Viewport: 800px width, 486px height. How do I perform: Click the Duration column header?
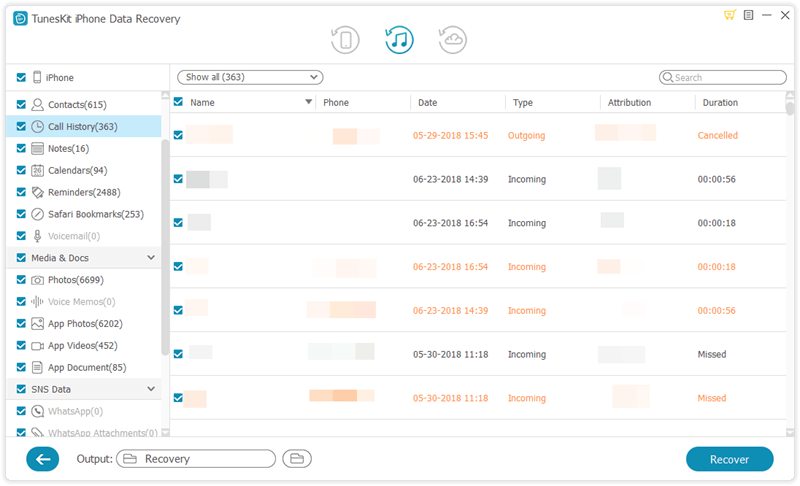720,103
